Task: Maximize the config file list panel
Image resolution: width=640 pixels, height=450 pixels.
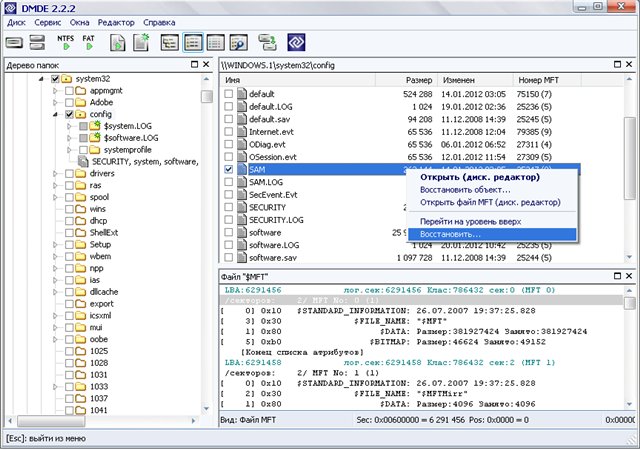Action: [618, 65]
